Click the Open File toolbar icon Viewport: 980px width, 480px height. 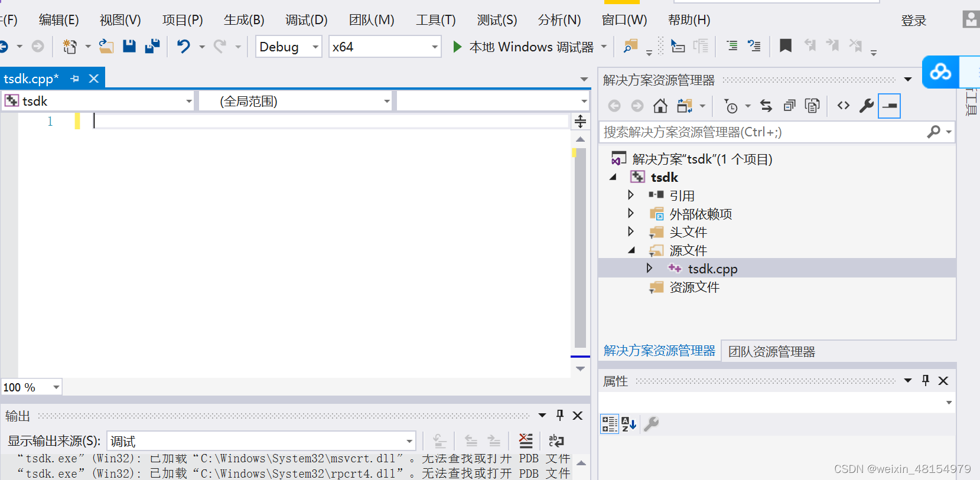point(106,46)
